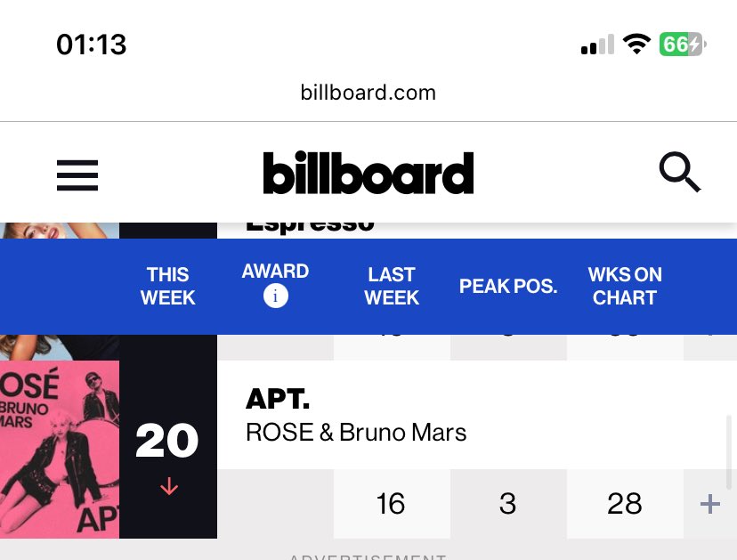Tap the cellular signal bars icon

click(x=597, y=45)
